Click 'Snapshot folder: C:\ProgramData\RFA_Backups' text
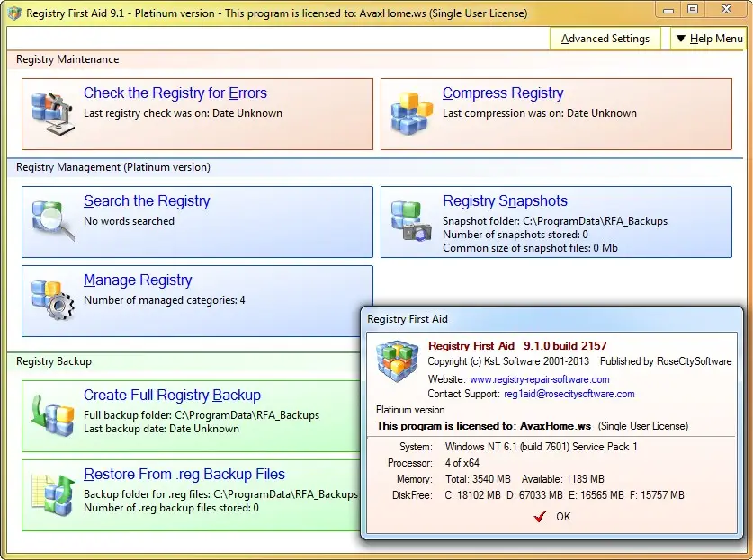Viewport: 753px width, 560px height. tap(555, 221)
